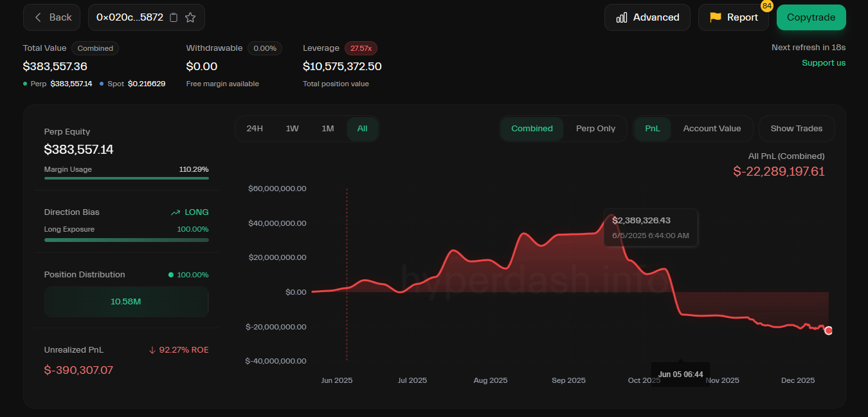This screenshot has width=868, height=417.
Task: Open the Support us link
Action: (x=823, y=63)
